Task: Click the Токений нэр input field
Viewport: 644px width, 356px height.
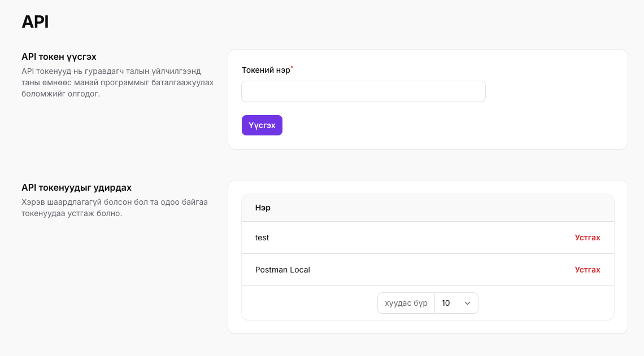Action: click(x=363, y=91)
